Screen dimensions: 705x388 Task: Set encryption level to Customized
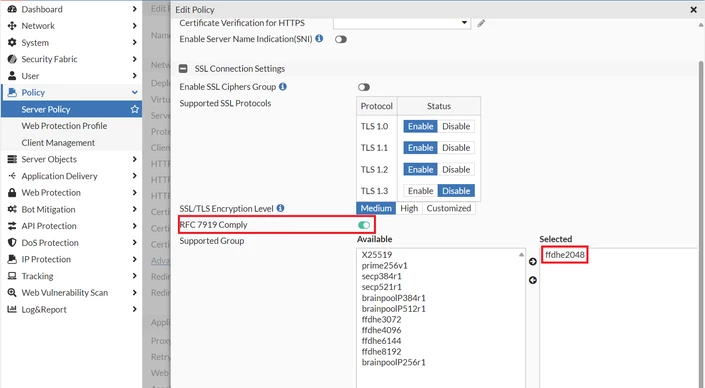(x=449, y=208)
